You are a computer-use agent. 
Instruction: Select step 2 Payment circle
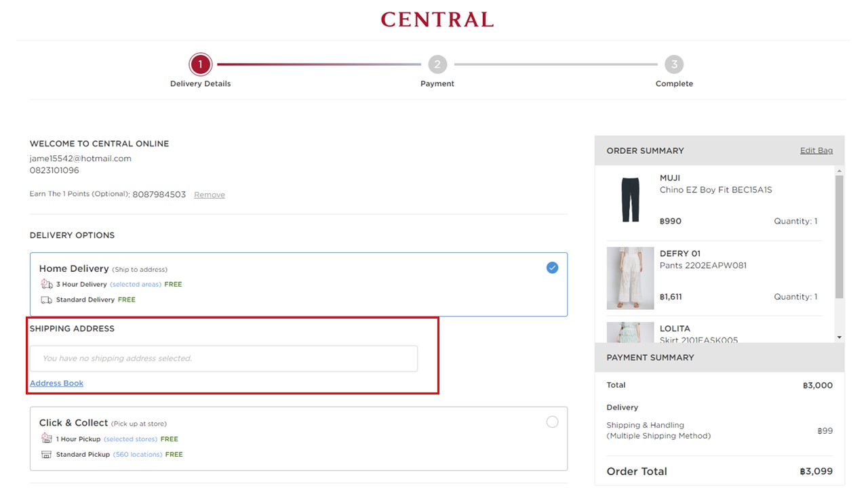click(x=437, y=64)
